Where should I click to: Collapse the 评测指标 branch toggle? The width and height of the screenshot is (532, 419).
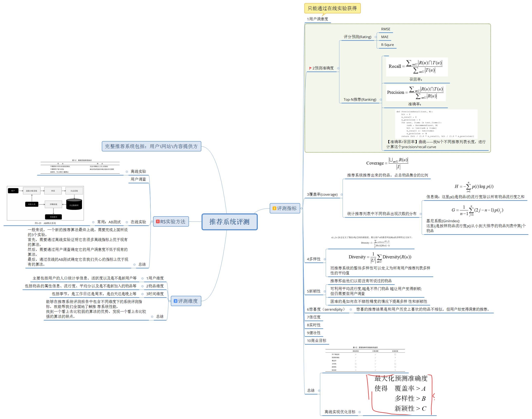click(301, 208)
